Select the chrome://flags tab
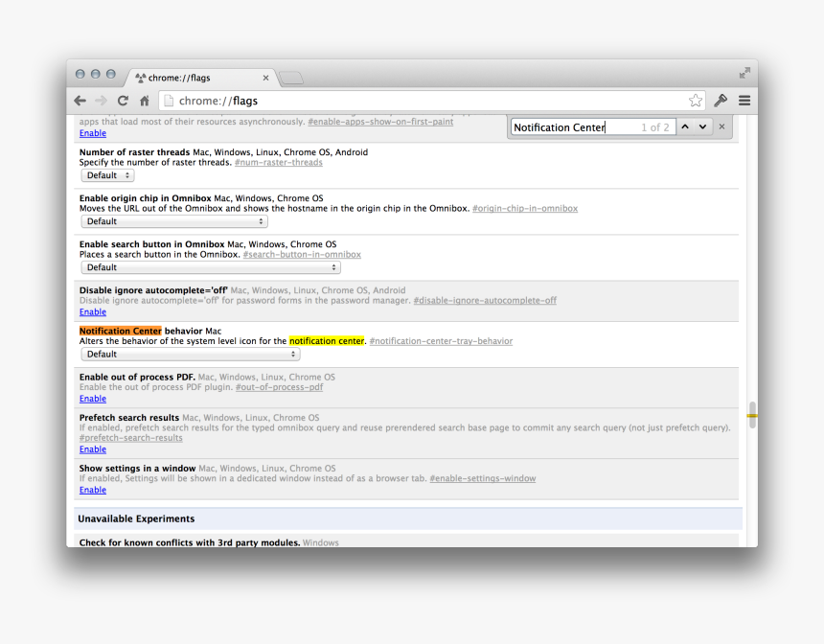Viewport: 824px width, 644px height. coord(201,78)
